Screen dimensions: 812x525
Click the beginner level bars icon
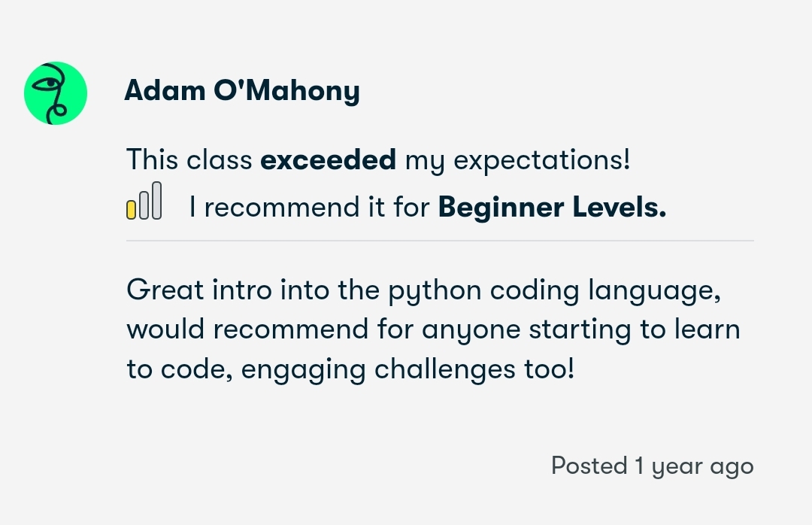pyautogui.click(x=144, y=201)
